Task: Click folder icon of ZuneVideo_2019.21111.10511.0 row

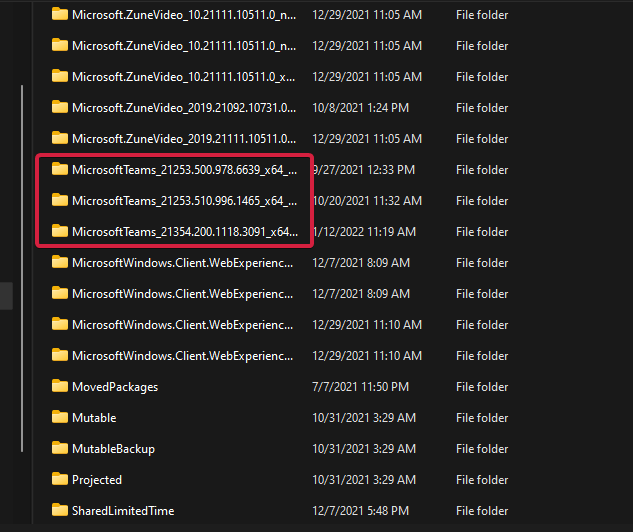Action: pyautogui.click(x=60, y=138)
